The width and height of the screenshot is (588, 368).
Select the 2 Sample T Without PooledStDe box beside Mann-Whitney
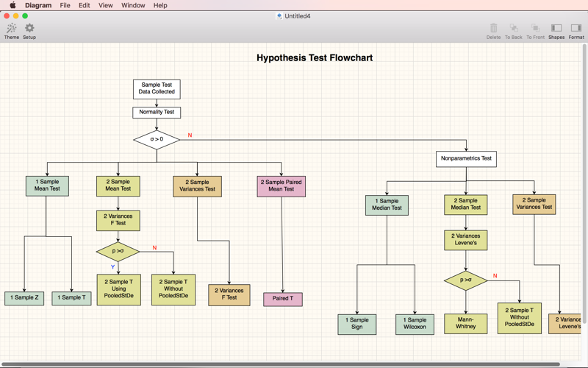tap(520, 318)
